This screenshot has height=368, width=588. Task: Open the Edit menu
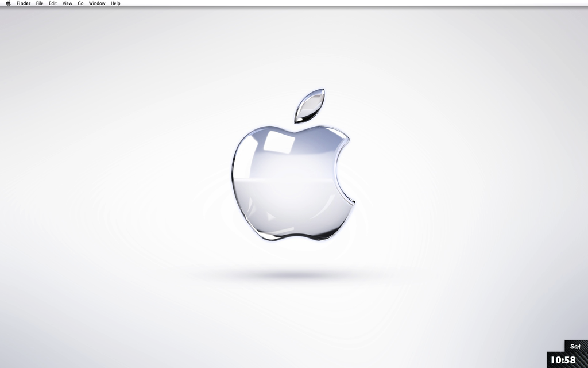pyautogui.click(x=52, y=3)
